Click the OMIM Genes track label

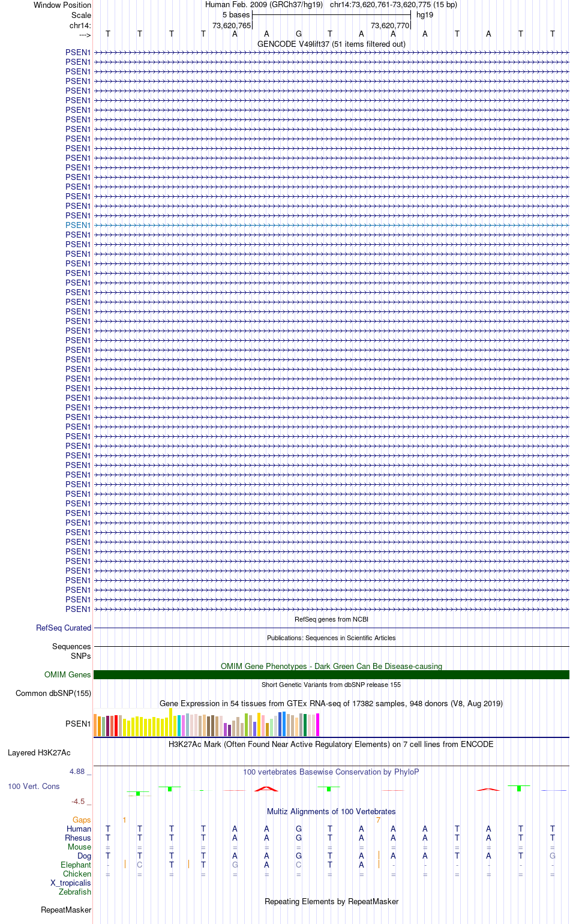pos(68,675)
